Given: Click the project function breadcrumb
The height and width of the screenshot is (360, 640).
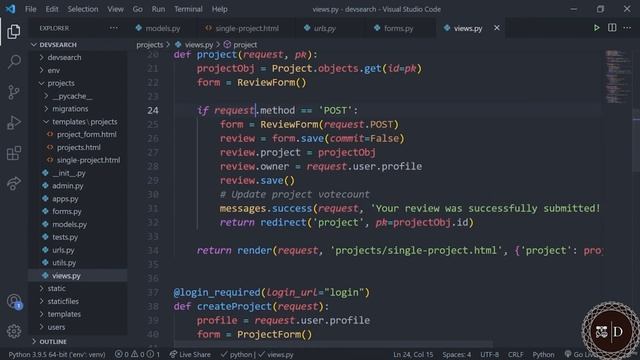Looking at the screenshot, I should [240, 44].
